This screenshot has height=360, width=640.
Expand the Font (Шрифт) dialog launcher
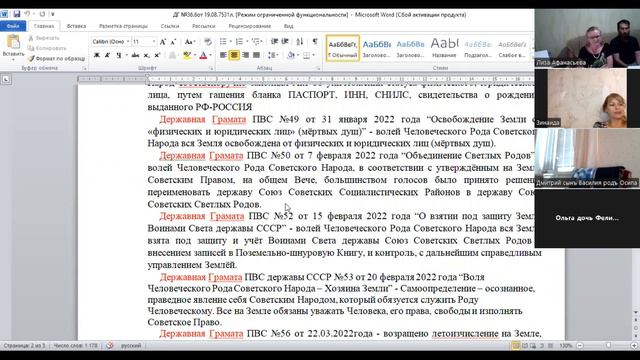[211, 68]
